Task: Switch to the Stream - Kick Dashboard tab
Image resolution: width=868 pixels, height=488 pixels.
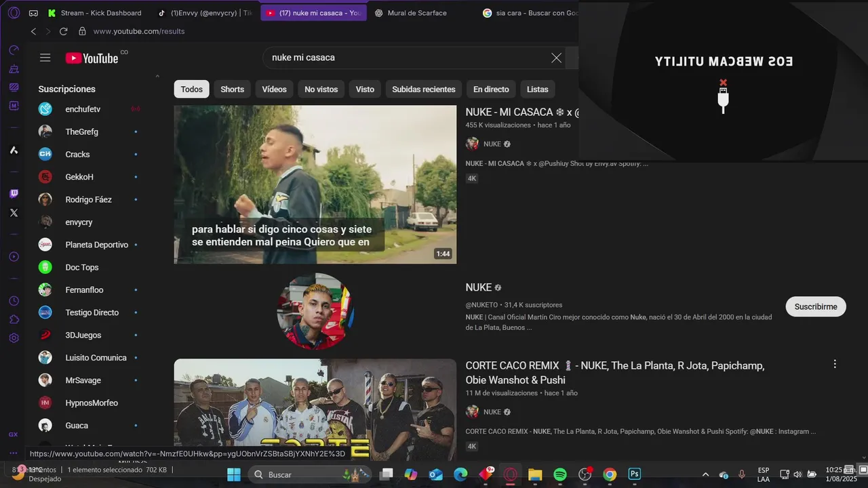Action: tap(96, 13)
